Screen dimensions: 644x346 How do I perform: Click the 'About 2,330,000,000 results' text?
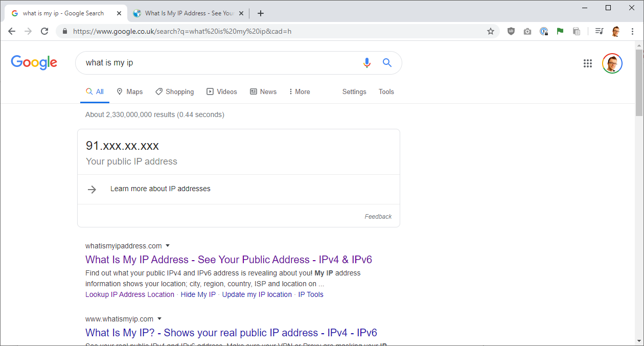pyautogui.click(x=155, y=114)
